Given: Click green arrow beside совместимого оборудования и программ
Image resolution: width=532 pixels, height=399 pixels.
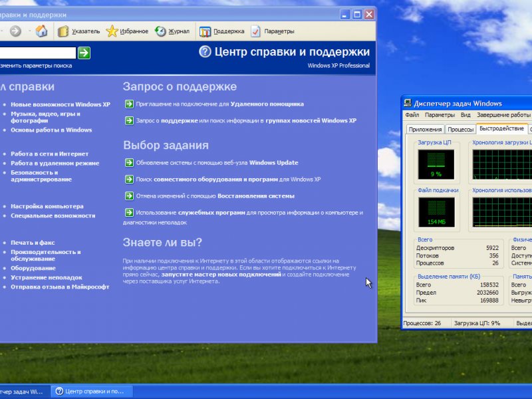Looking at the screenshot, I should pos(129,179).
